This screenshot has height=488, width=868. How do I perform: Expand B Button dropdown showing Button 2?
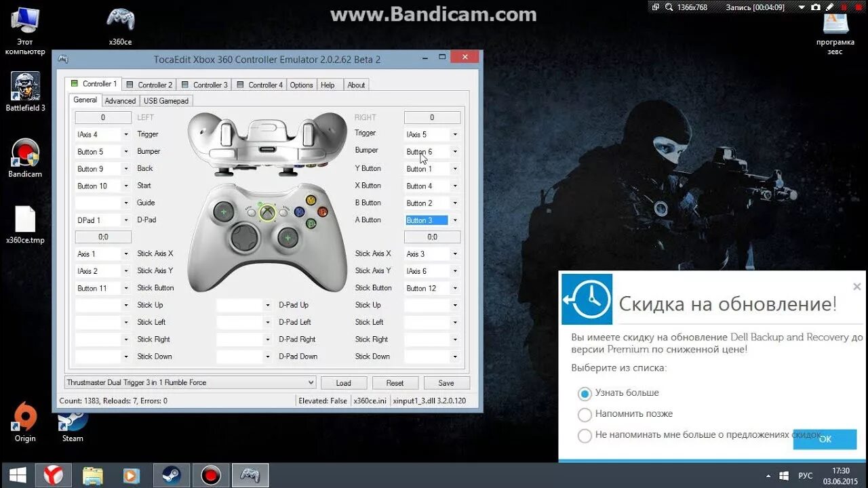tap(455, 203)
